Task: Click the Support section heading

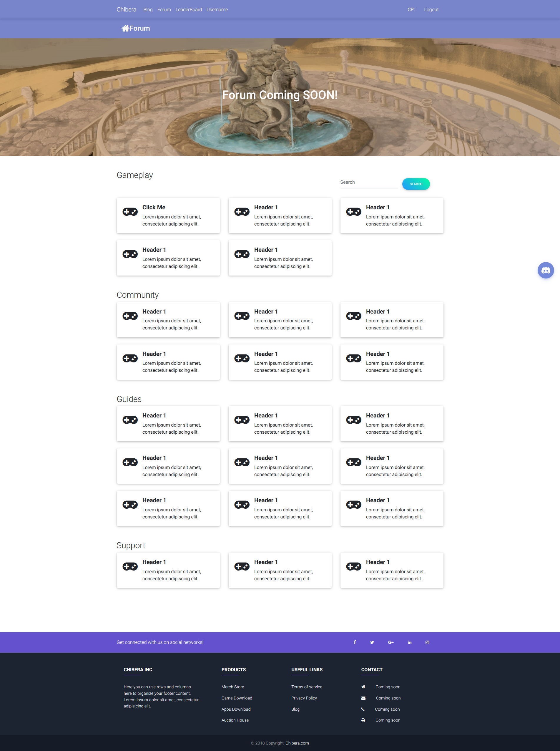Action: [x=131, y=545]
